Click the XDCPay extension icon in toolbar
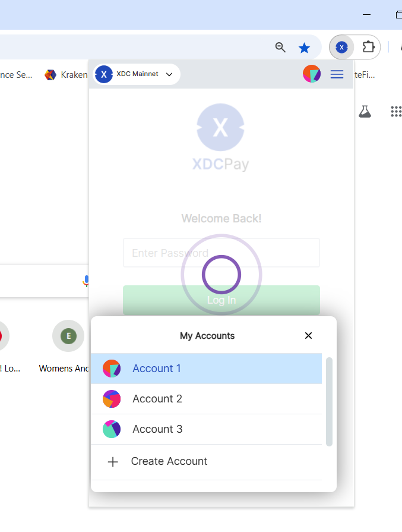 (x=341, y=47)
